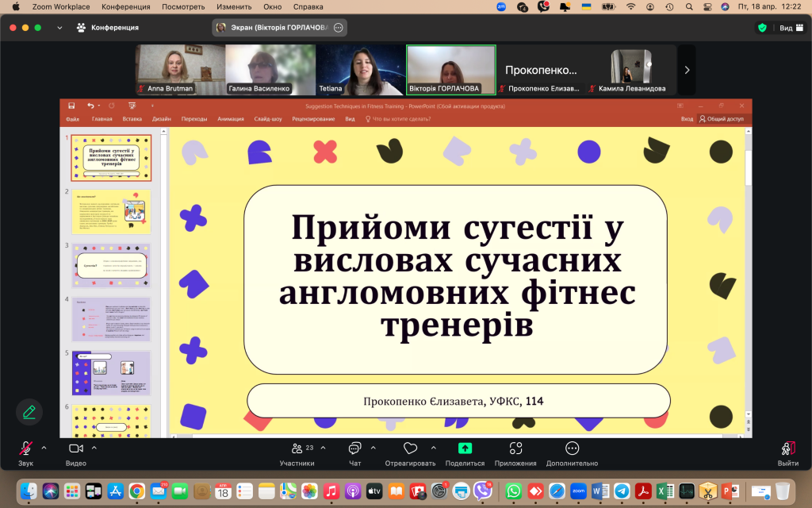
Task: Click the green encryption shield icon
Action: coord(762,27)
